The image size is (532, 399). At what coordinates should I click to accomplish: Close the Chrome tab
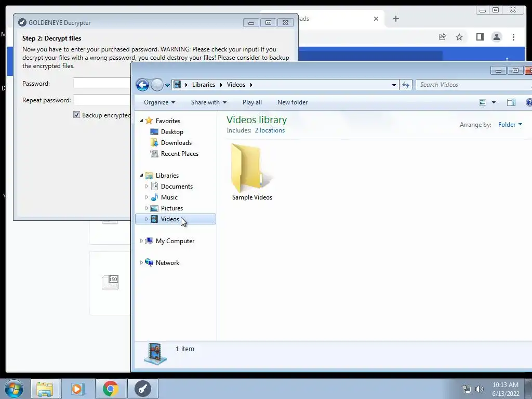(376, 19)
